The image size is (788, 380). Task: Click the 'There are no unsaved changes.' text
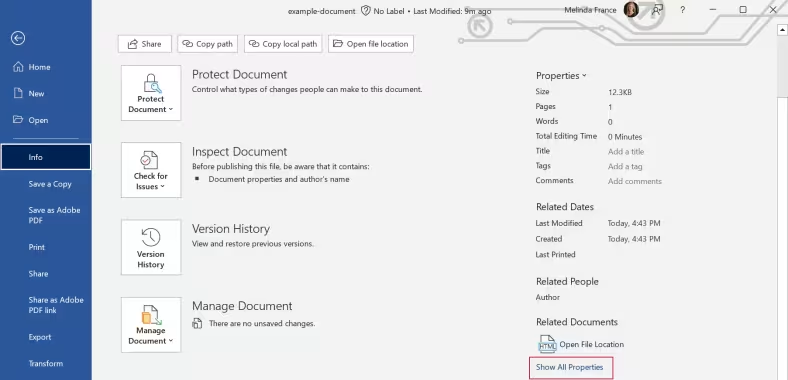point(262,324)
